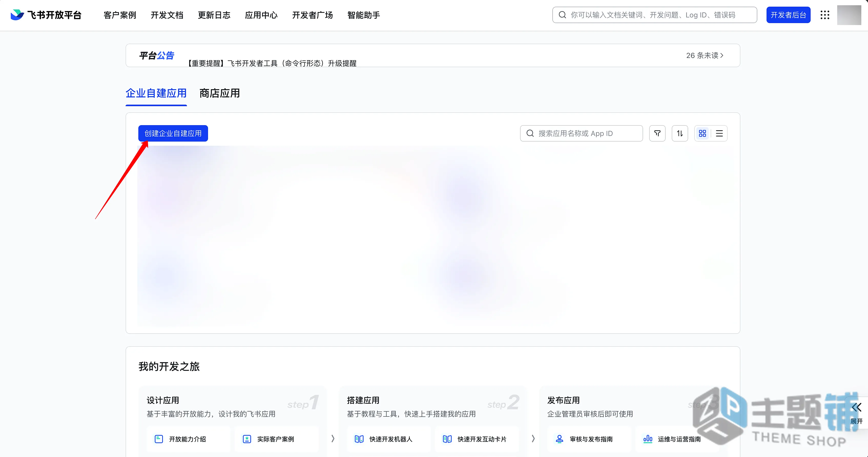Expand the 展开 side panel
Image resolution: width=868 pixels, height=457 pixels.
[x=856, y=413]
